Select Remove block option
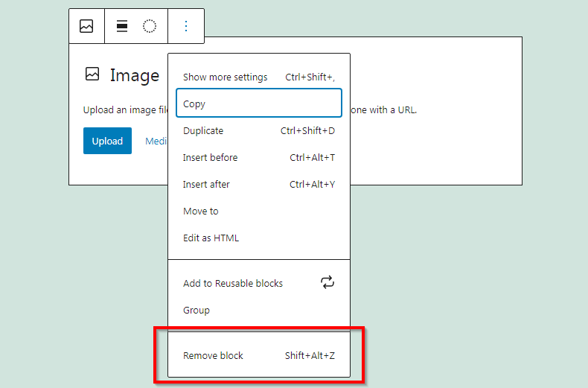This screenshot has width=588, height=388. (x=259, y=355)
